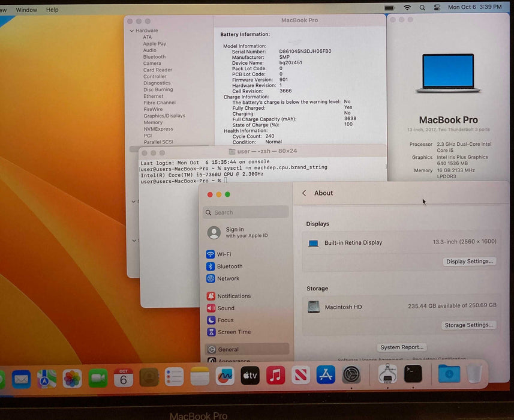Open the News app in the Dock
Image resolution: width=514 pixels, height=420 pixels.
300,374
